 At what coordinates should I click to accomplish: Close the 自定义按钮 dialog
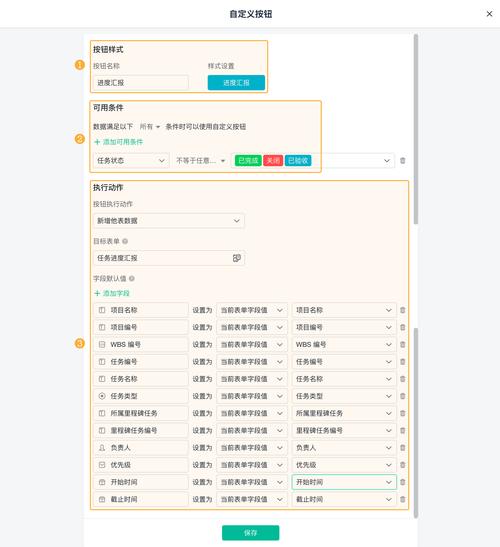(x=489, y=14)
